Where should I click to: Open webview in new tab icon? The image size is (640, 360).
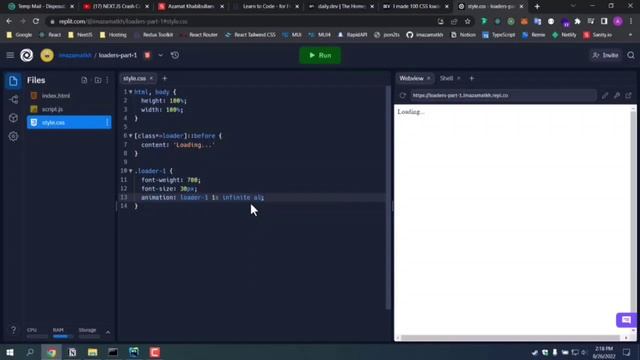(629, 96)
